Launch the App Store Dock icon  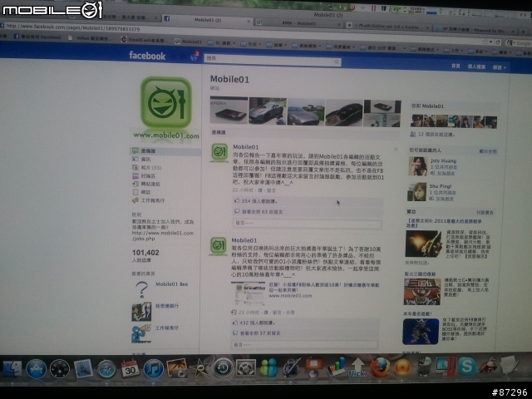tap(36, 369)
